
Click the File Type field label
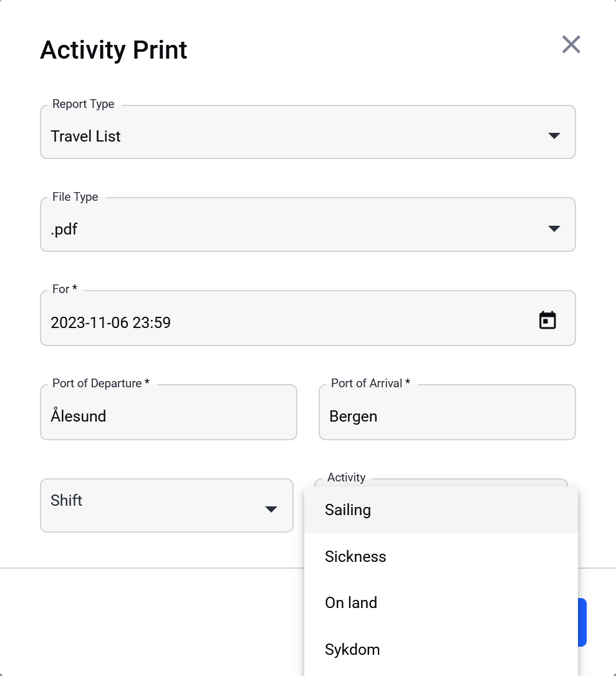click(75, 196)
